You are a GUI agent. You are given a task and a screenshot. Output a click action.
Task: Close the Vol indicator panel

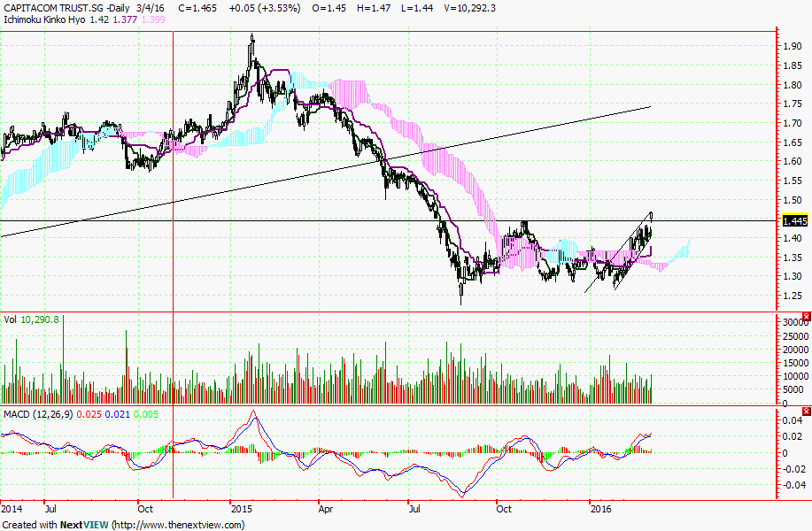click(807, 316)
